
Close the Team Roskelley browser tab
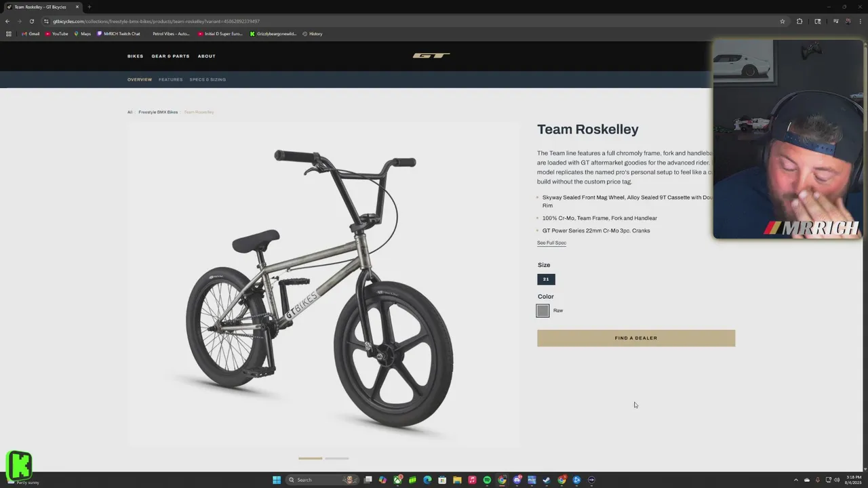[x=77, y=7]
